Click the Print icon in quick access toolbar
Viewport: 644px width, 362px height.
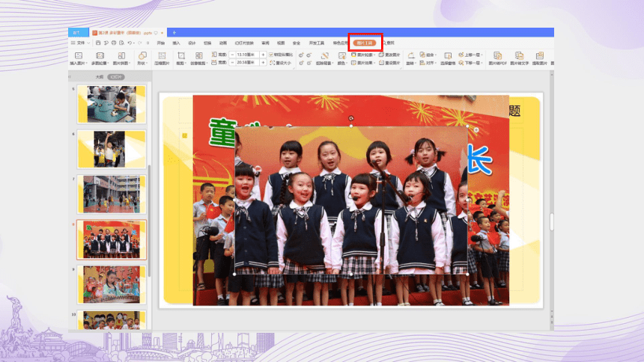click(114, 43)
